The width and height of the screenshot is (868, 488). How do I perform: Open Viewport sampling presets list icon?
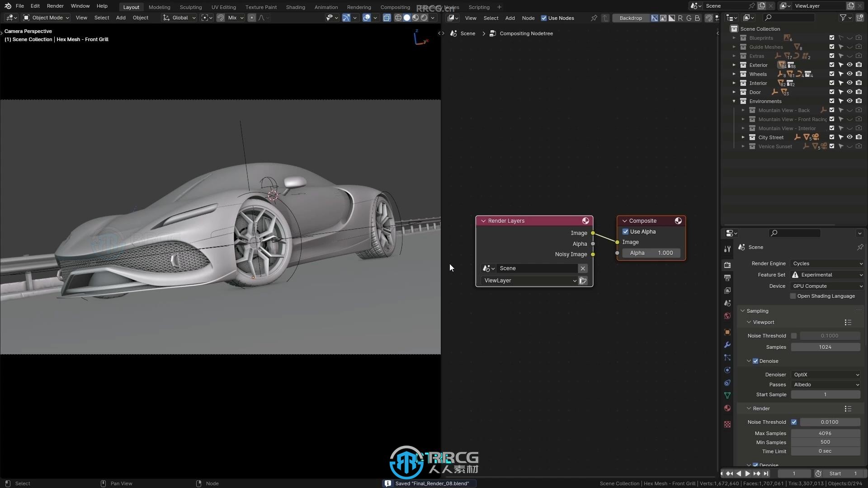pos(848,322)
